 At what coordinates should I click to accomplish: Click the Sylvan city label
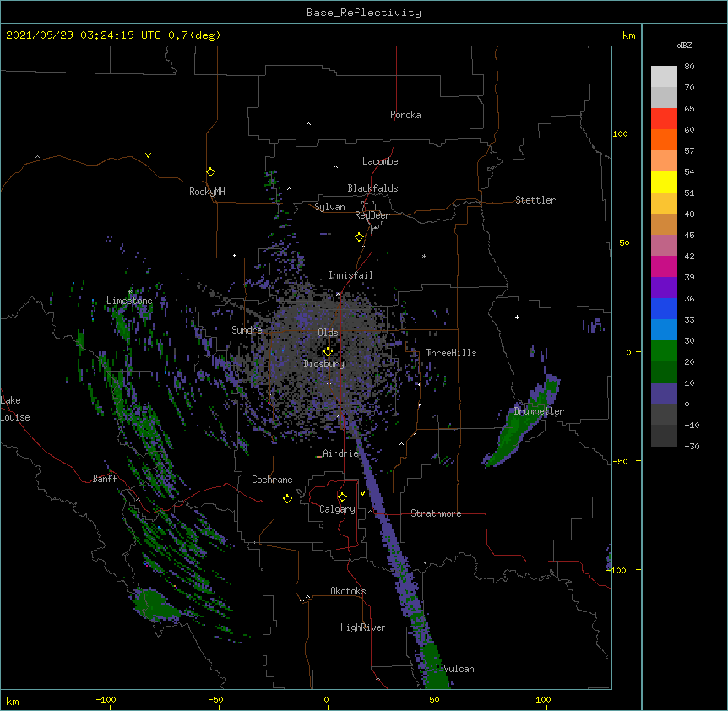coord(329,207)
